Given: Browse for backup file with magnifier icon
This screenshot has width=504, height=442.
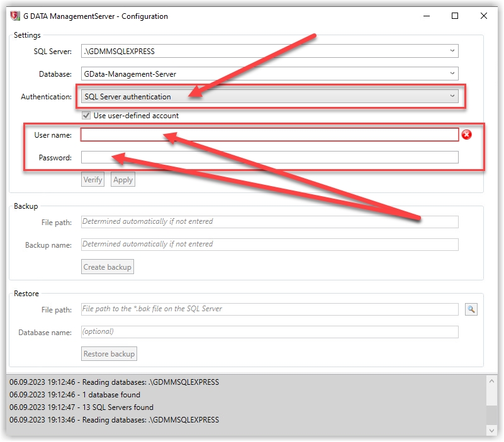Looking at the screenshot, I should click(x=471, y=309).
